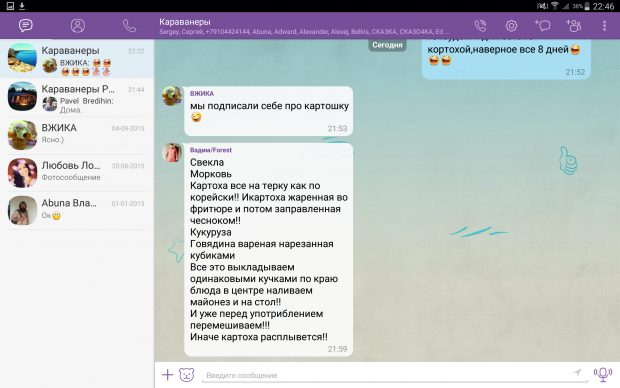Open the Любовь Ло... conversation
The width and height of the screenshot is (620, 388).
[77, 173]
